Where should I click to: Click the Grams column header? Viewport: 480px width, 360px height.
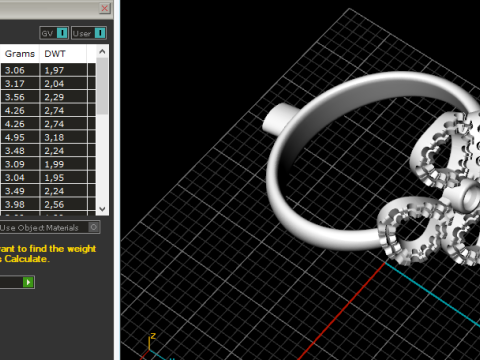pyautogui.click(x=20, y=54)
